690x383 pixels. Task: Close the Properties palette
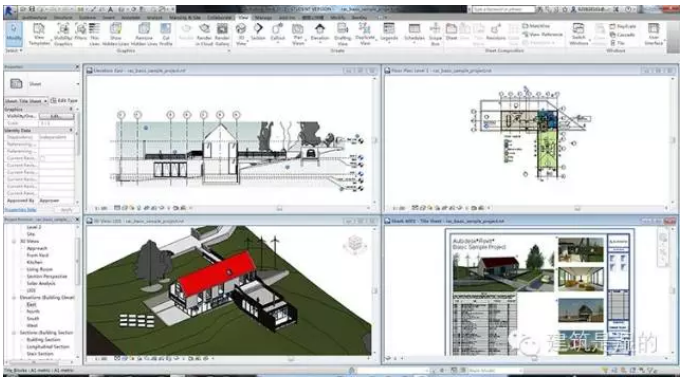[x=77, y=66]
